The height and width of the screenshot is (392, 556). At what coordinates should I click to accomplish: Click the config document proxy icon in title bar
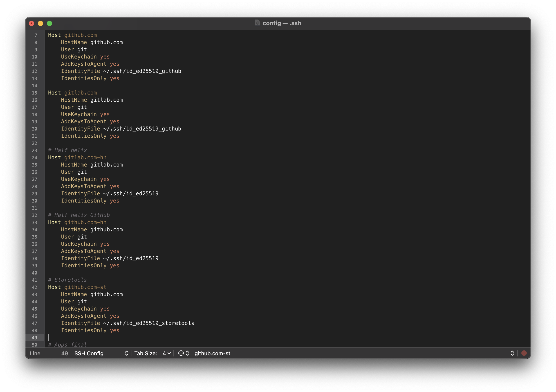257,23
